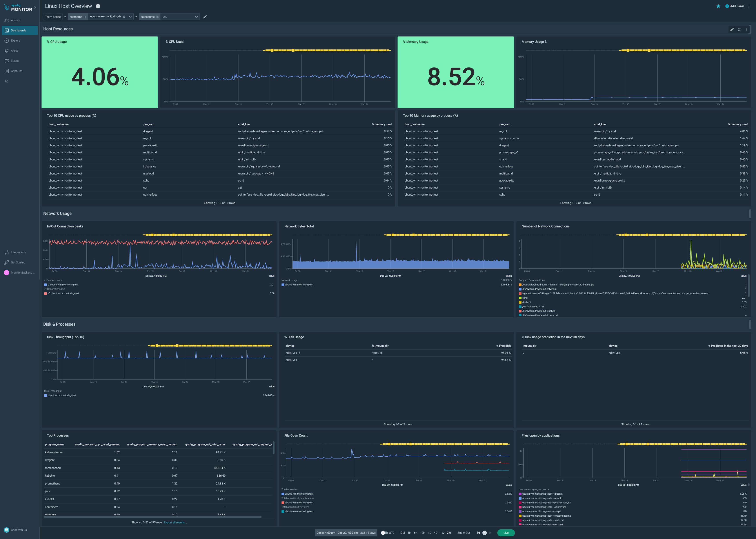The height and width of the screenshot is (539, 756).
Task: Edit scope with pencil icon next to datasource
Action: (x=205, y=17)
